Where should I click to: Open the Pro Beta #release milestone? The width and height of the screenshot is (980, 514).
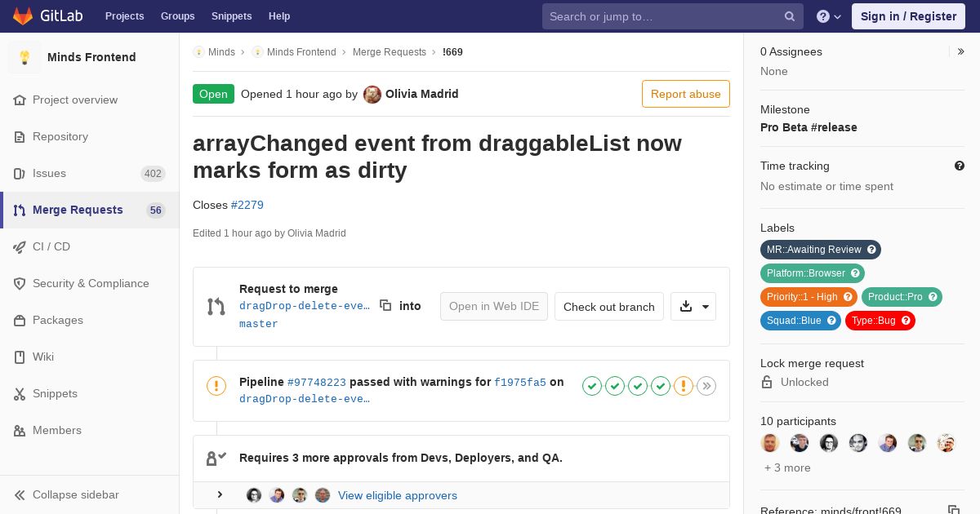tap(808, 127)
